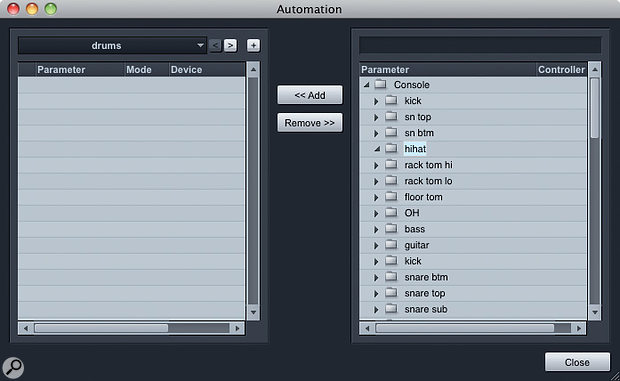The height and width of the screenshot is (381, 620).
Task: Click the magnifier icon in bottom corner
Action: tap(13, 368)
